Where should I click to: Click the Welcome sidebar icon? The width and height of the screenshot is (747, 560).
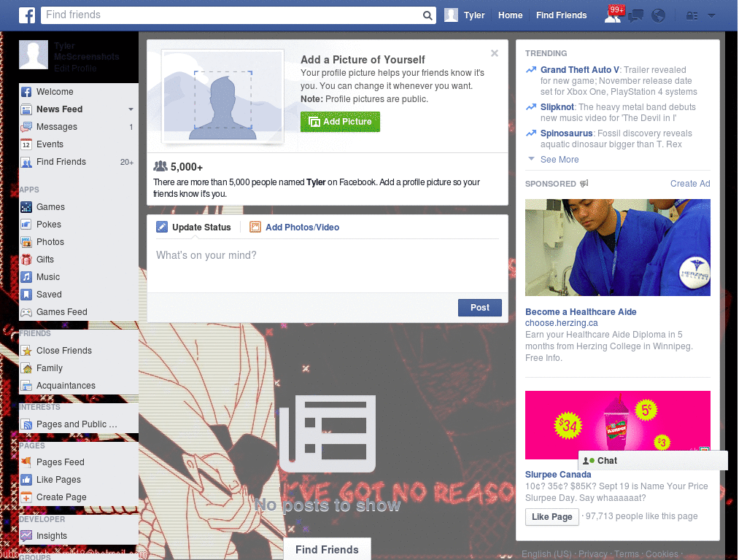pos(26,92)
